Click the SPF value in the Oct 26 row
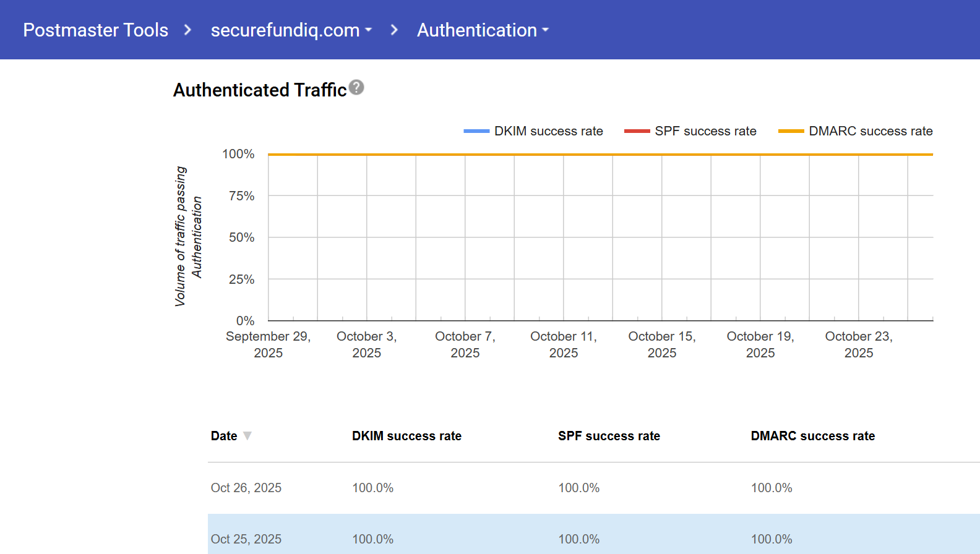 [578, 488]
